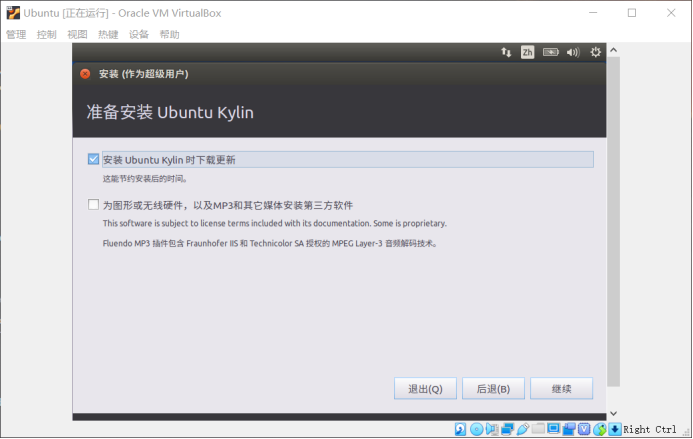Open the shared folders icon in status bar
Screen dimensions: 693x439
(538, 428)
